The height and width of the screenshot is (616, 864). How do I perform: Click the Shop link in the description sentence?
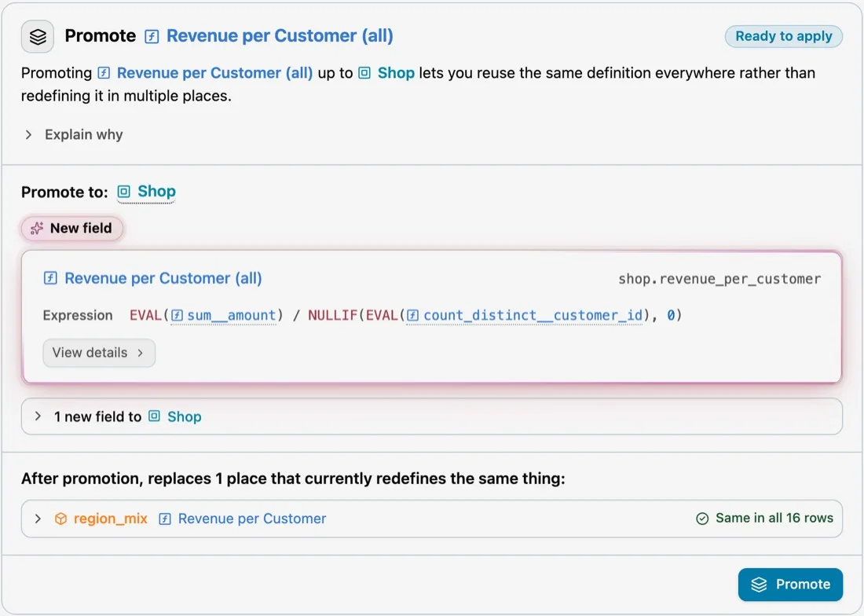(396, 73)
